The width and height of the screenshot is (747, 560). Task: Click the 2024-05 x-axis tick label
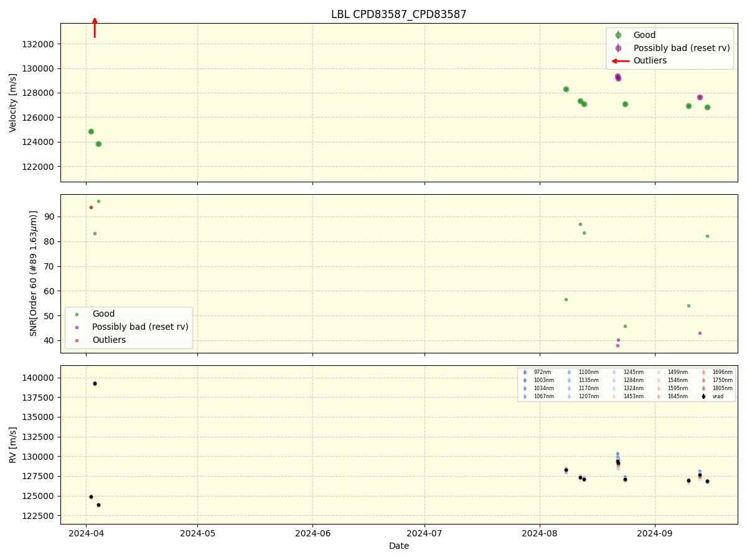(x=197, y=533)
